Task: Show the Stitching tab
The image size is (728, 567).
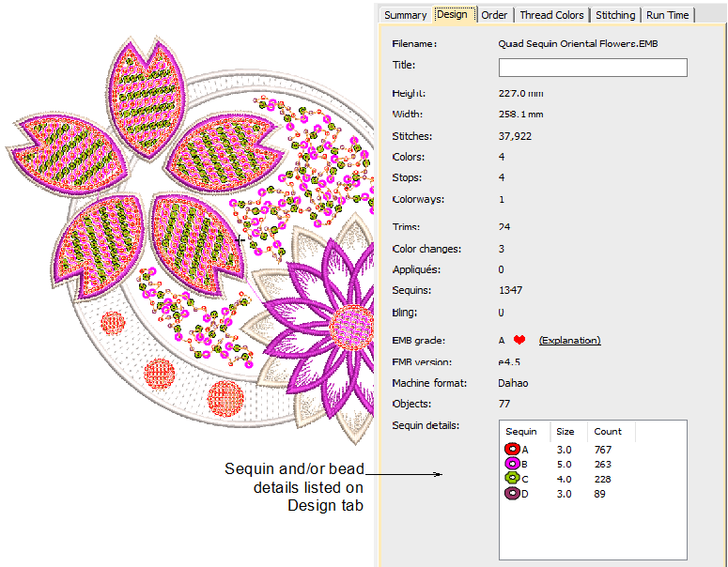Action: tap(615, 15)
